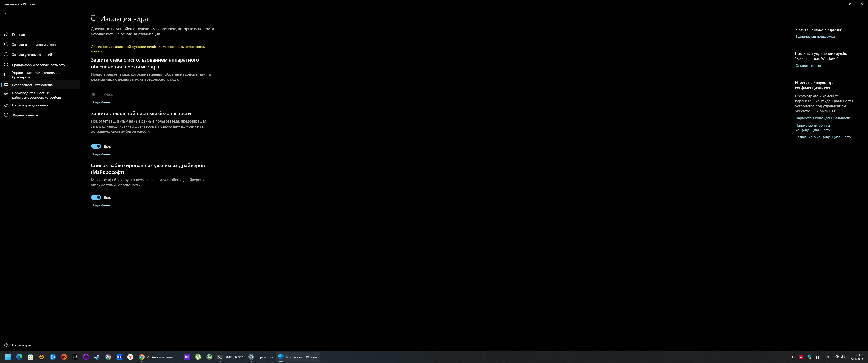Open app and browser control icon

[x=6, y=75]
